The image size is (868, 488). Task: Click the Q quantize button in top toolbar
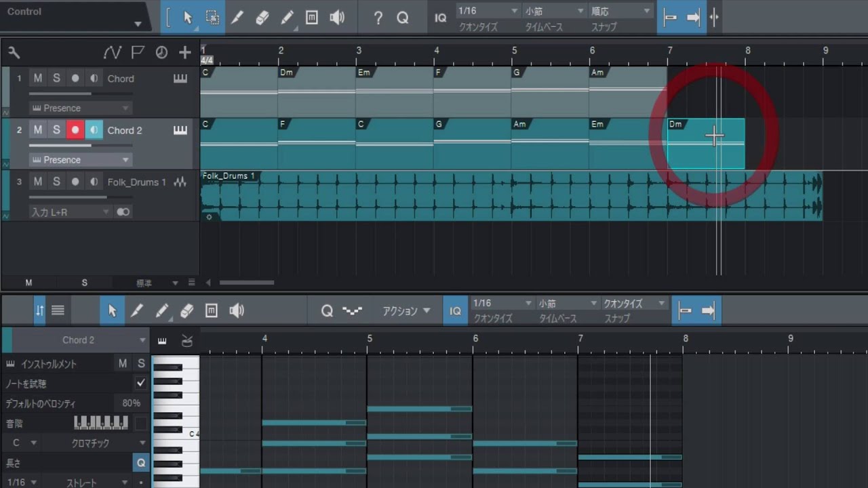pos(403,18)
